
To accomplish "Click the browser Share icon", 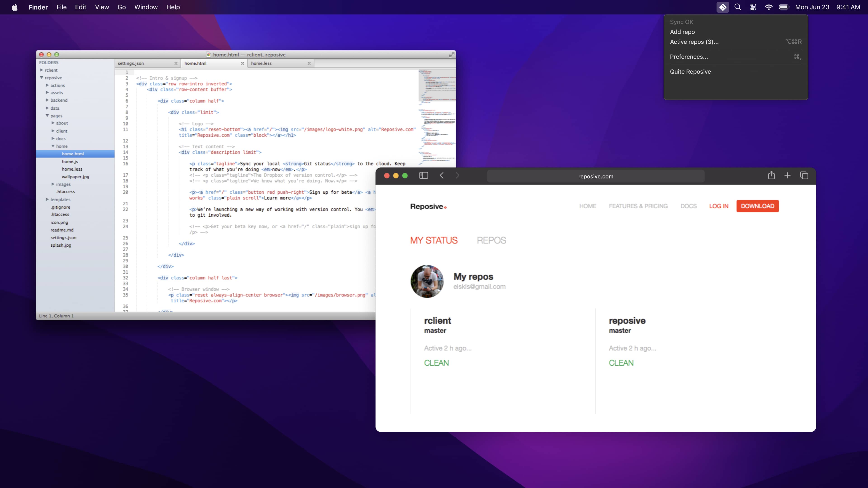I will click(771, 175).
